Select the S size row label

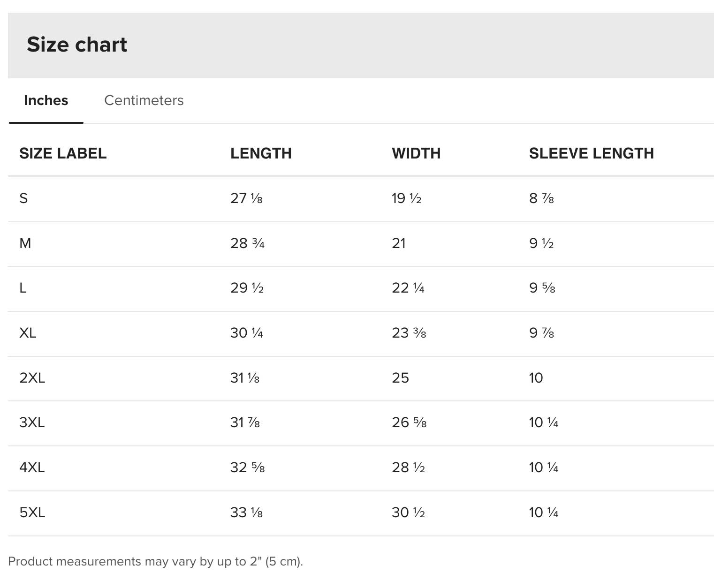23,198
